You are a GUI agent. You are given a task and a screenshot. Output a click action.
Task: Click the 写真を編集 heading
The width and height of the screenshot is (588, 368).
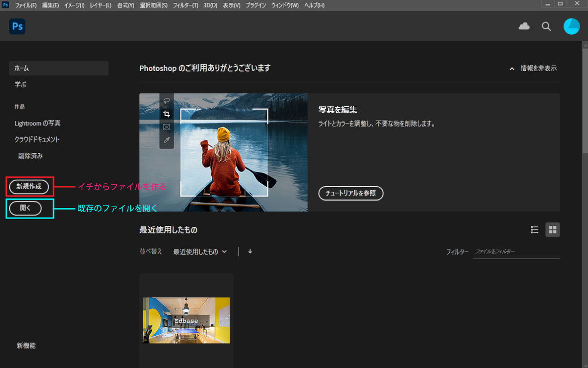(338, 110)
